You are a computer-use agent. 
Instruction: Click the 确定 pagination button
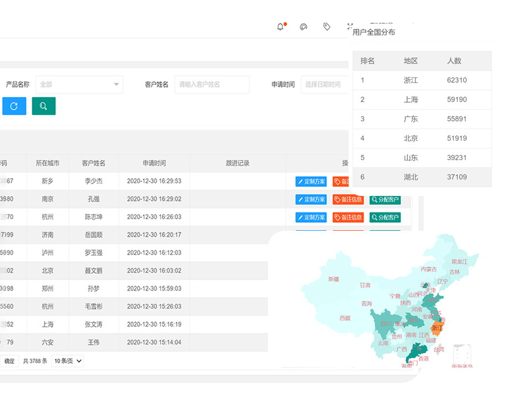(10, 361)
